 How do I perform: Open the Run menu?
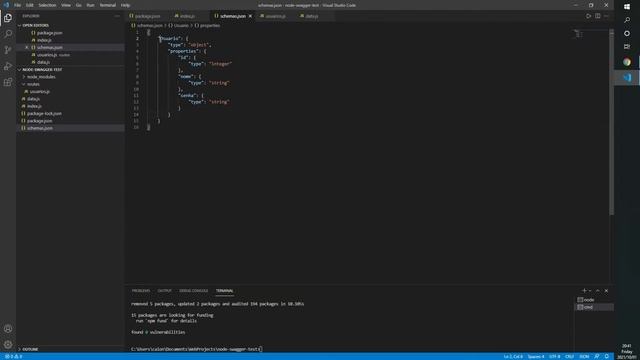(91, 5)
